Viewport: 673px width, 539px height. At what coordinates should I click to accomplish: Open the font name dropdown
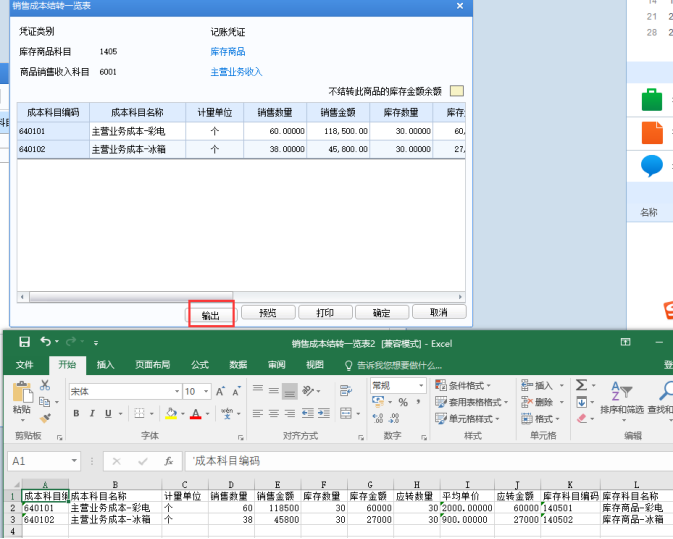(176, 391)
